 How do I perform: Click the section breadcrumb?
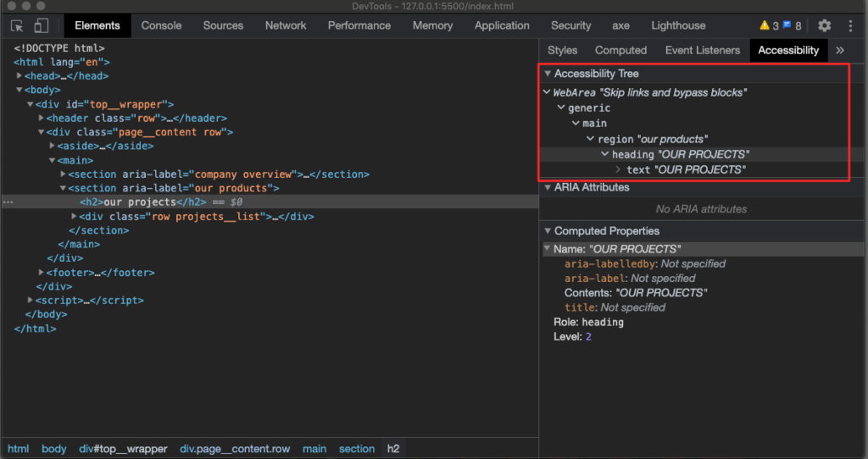357,449
